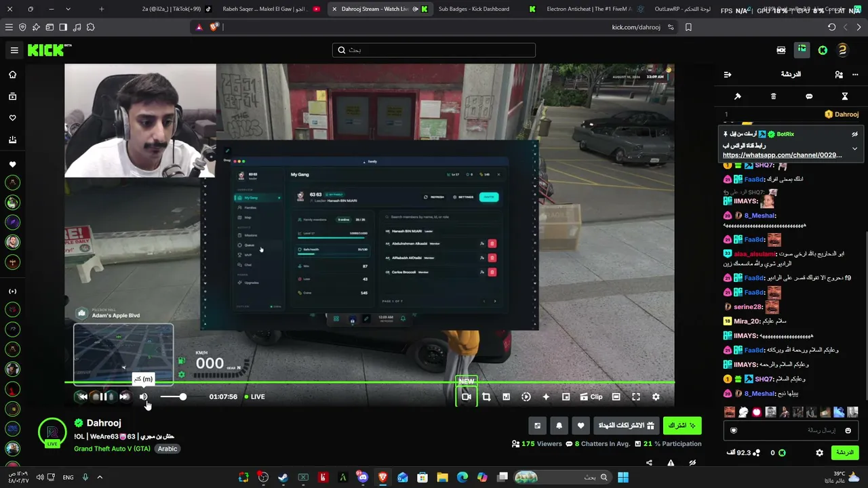Viewport: 868px width, 488px height.
Task: Toggle the microphone in the system tray
Action: tap(85, 477)
